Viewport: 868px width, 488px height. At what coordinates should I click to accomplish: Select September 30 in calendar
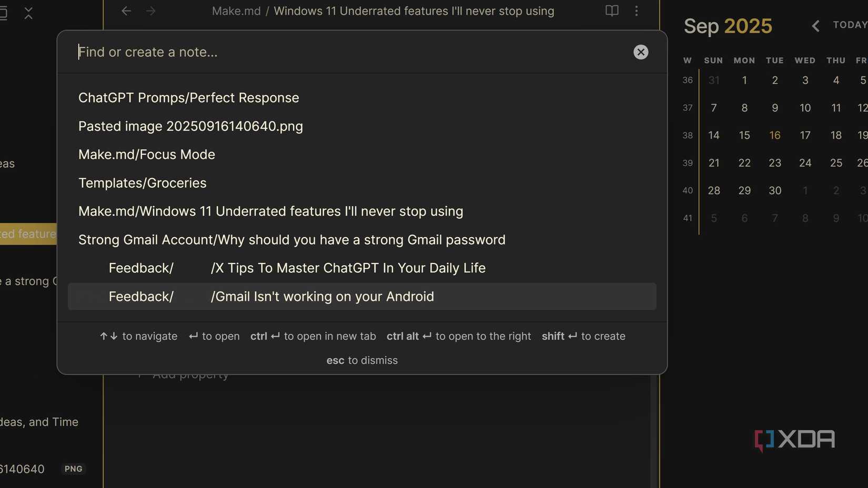[775, 190]
